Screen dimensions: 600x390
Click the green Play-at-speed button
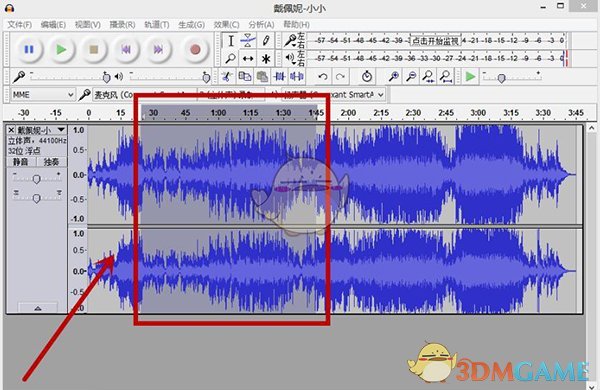point(470,77)
